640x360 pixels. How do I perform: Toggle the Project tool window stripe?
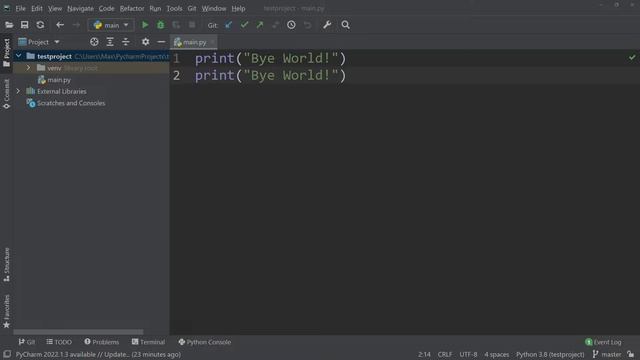[x=7, y=53]
